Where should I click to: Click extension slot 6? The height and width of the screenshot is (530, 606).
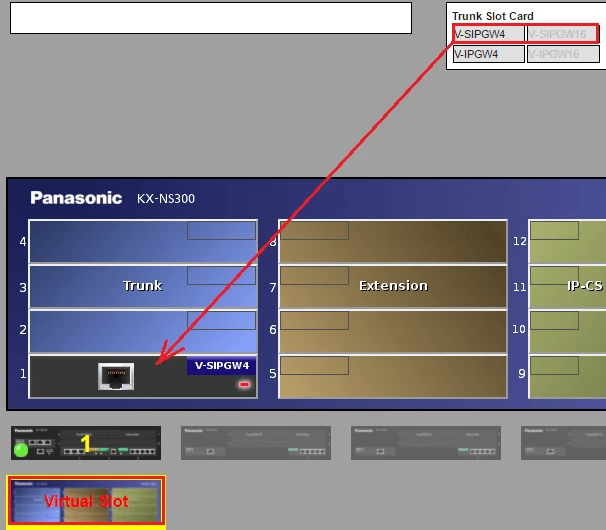[393, 331]
